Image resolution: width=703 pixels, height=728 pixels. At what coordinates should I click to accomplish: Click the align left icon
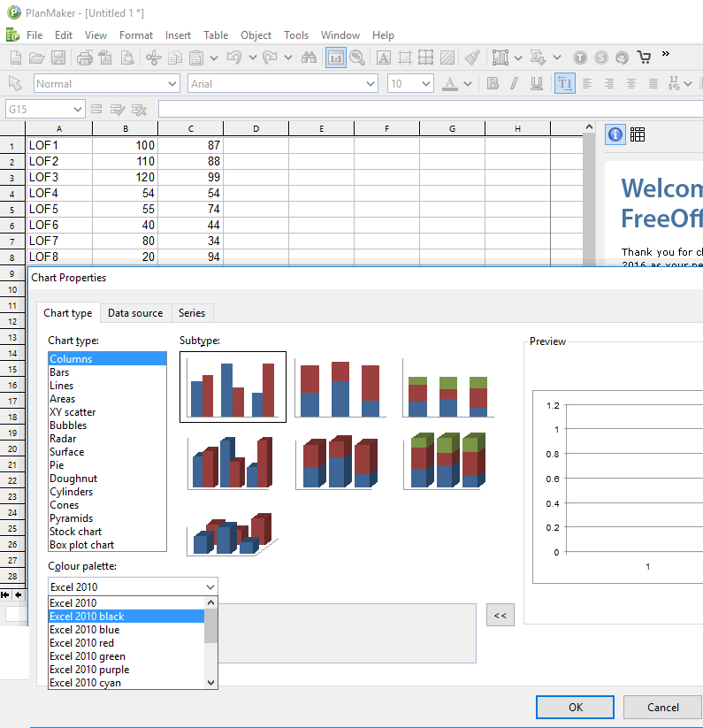click(x=587, y=83)
